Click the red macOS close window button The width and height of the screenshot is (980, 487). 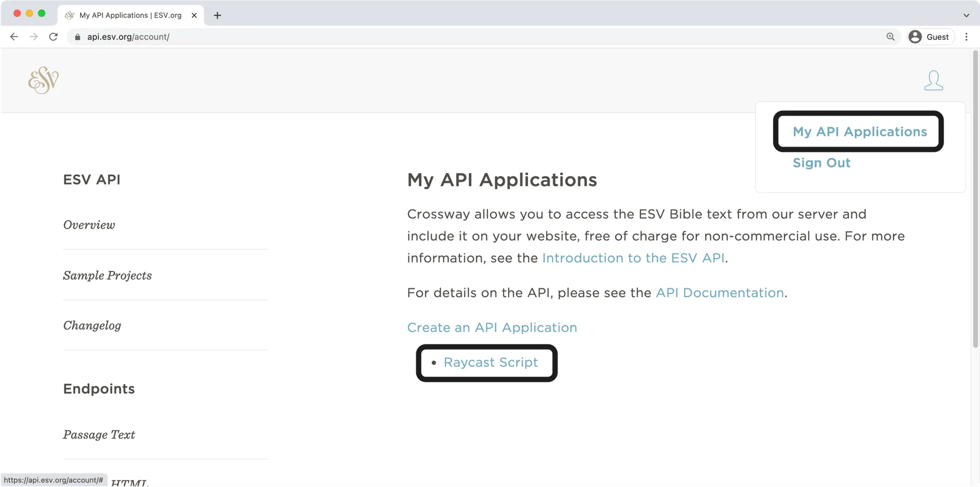coord(17,13)
